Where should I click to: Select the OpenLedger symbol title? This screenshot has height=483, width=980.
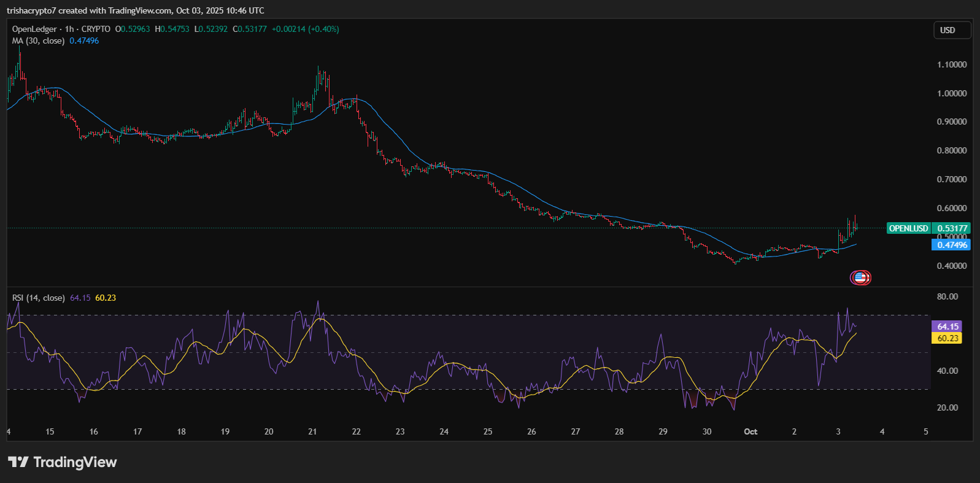[34, 29]
